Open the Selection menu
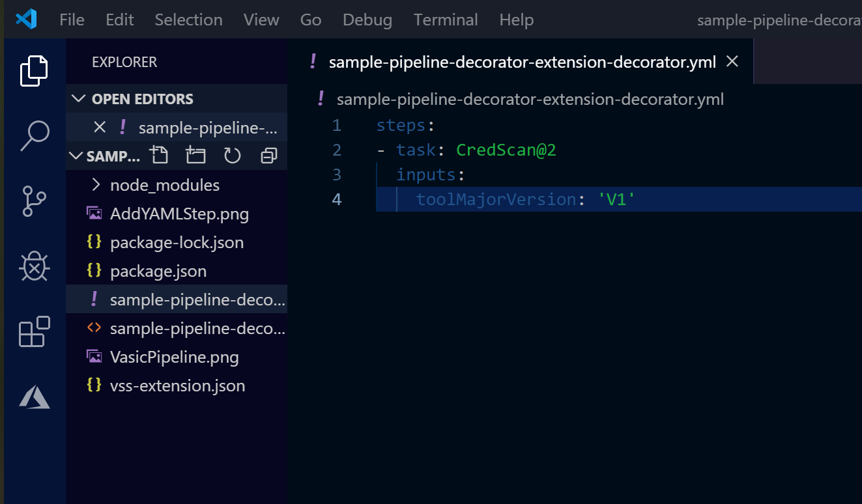Image resolution: width=862 pixels, height=504 pixels. (x=188, y=20)
